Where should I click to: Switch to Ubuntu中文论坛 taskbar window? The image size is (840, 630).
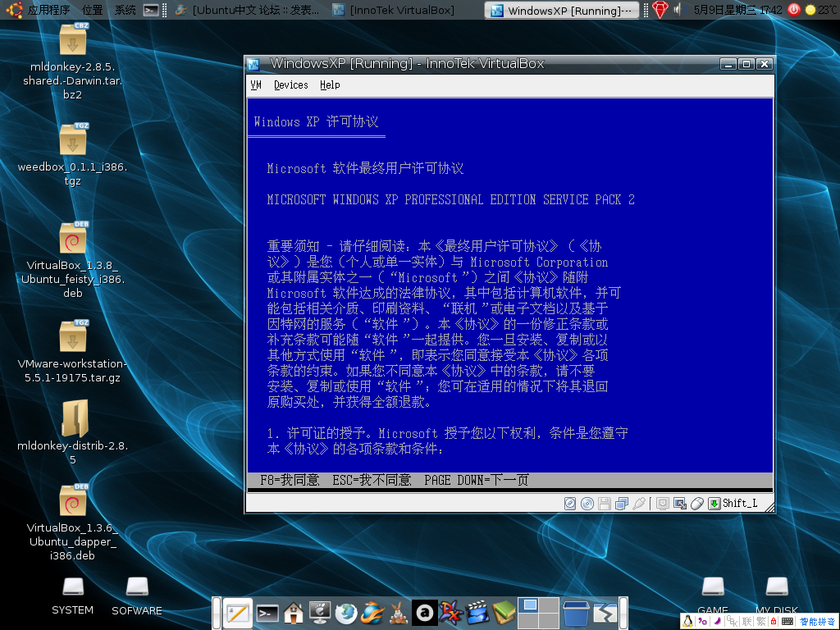coord(248,10)
